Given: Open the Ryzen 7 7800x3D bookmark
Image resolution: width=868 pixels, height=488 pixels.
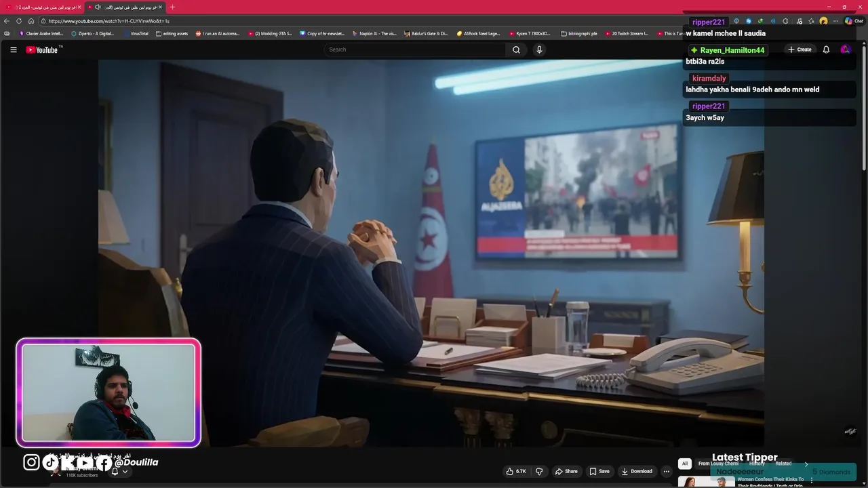Looking at the screenshot, I should coord(531,33).
